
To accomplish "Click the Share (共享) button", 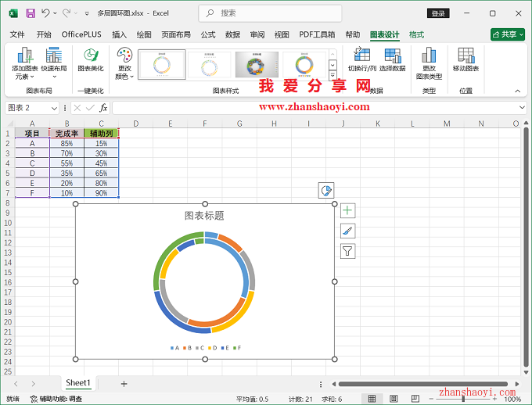I will click(x=508, y=34).
